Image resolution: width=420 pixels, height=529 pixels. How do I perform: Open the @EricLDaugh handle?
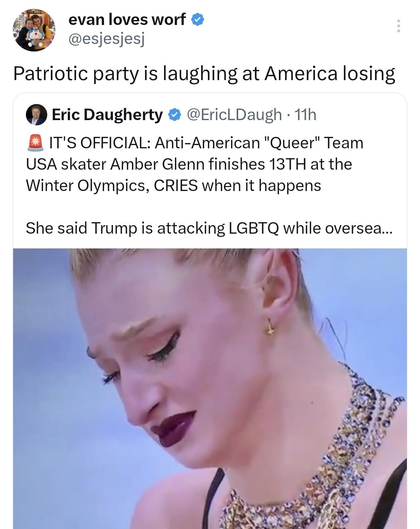(x=234, y=115)
